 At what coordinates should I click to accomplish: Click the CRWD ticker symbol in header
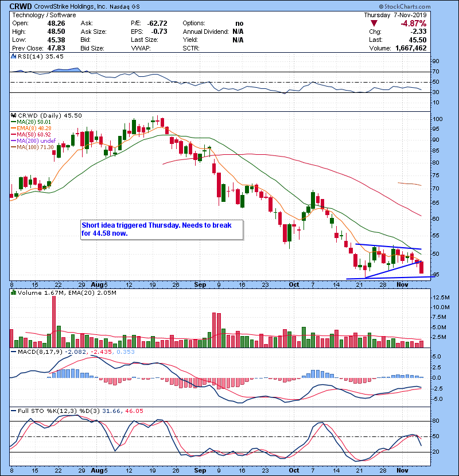[x=21, y=6]
